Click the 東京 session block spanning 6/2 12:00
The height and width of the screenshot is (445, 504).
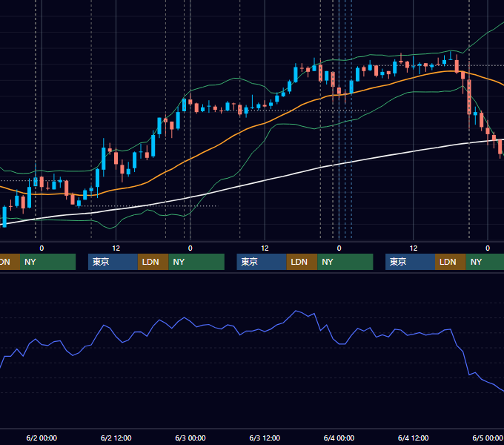113,262
